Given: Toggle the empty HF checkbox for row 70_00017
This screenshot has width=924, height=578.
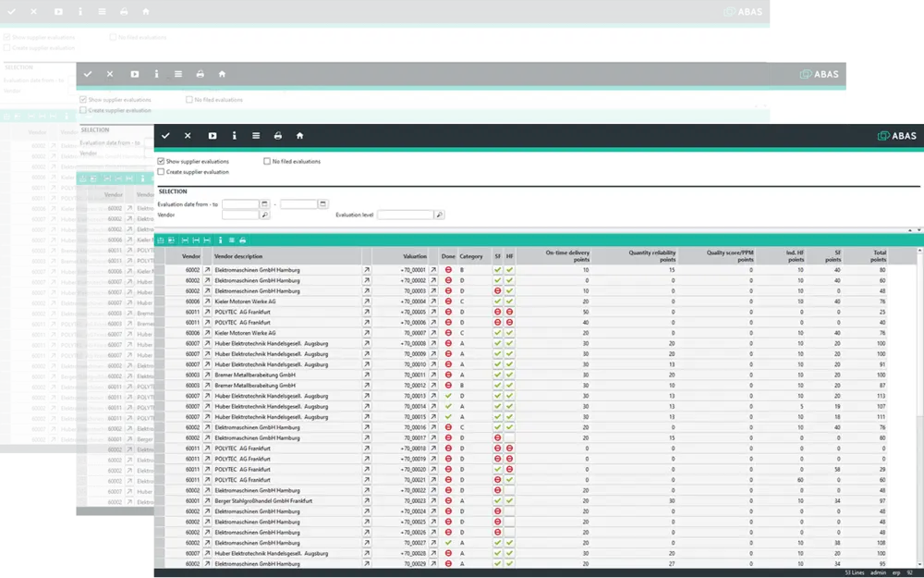Looking at the screenshot, I should pos(509,438).
